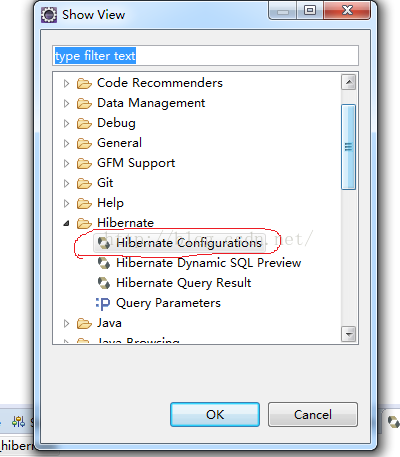Viewport: 400px width, 457px height.
Task: Expand the Data Management category
Action: pos(66,103)
